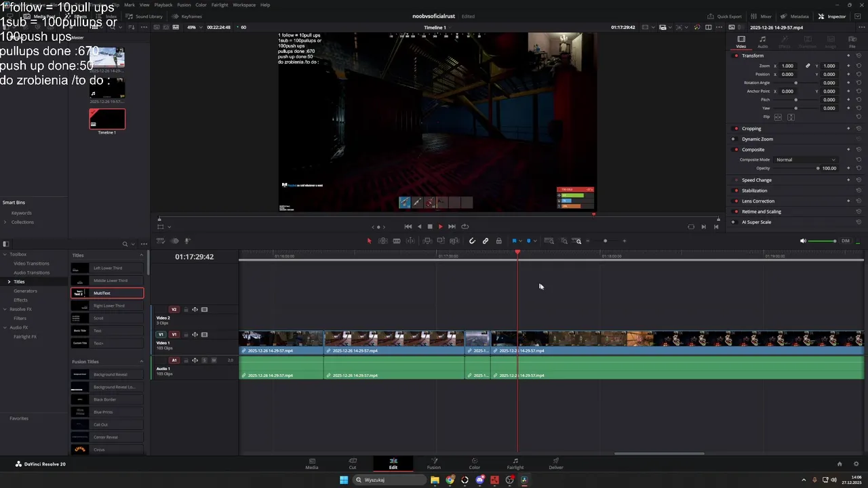Jump to last frame of timeline
Viewport: 868px width, 488px height.
(452, 226)
